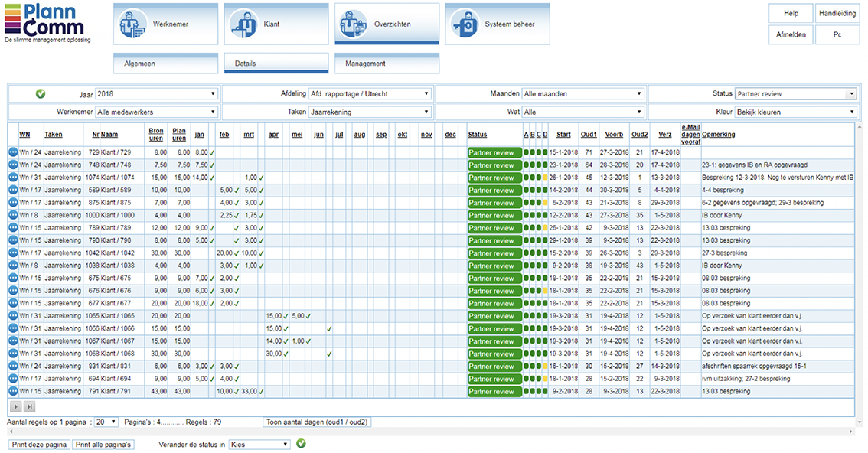Jump to last page of results
This screenshot has height=453, width=868.
[x=30, y=407]
